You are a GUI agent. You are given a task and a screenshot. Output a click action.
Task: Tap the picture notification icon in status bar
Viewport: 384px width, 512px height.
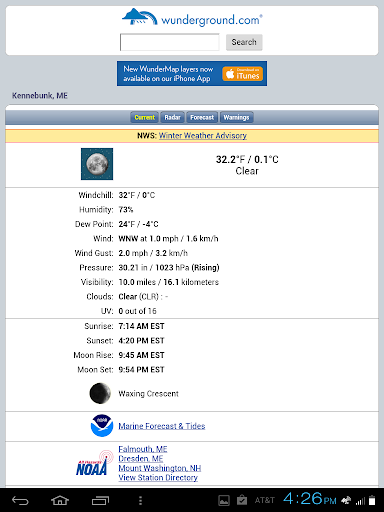(x=224, y=500)
